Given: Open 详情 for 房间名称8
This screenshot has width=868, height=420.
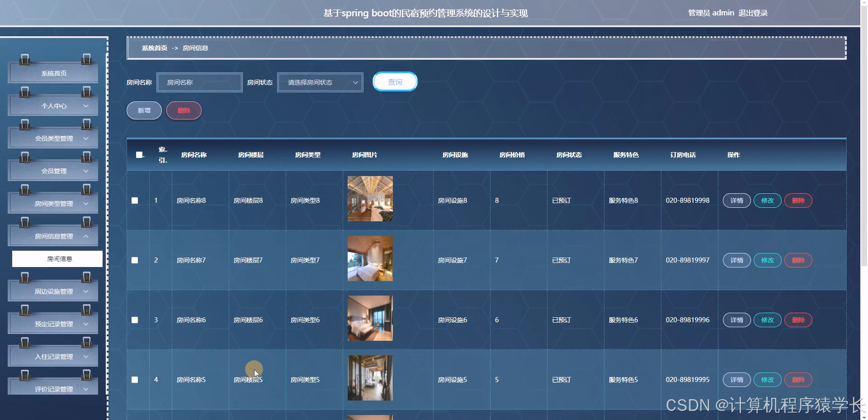Looking at the screenshot, I should (x=737, y=200).
